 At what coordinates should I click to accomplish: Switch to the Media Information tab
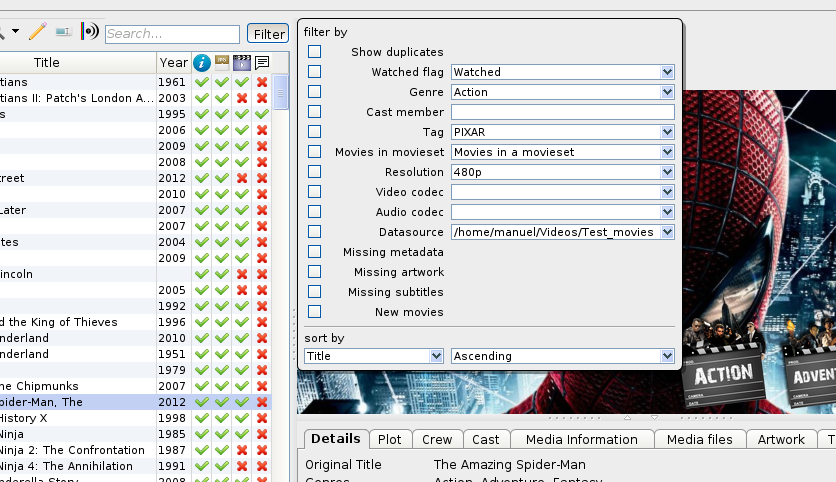tap(582, 439)
